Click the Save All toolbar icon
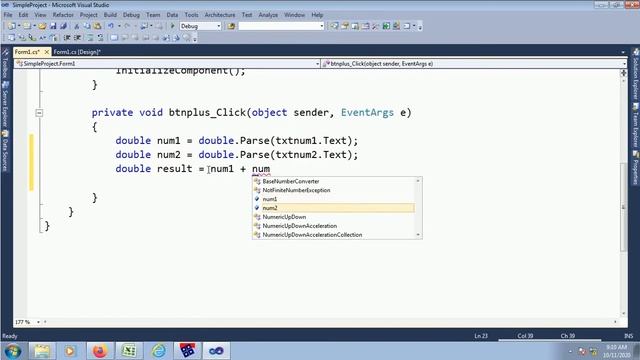640x360 pixels. 63,26
